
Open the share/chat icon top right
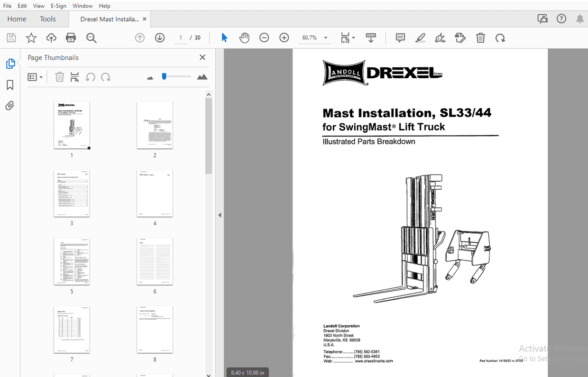pos(542,19)
